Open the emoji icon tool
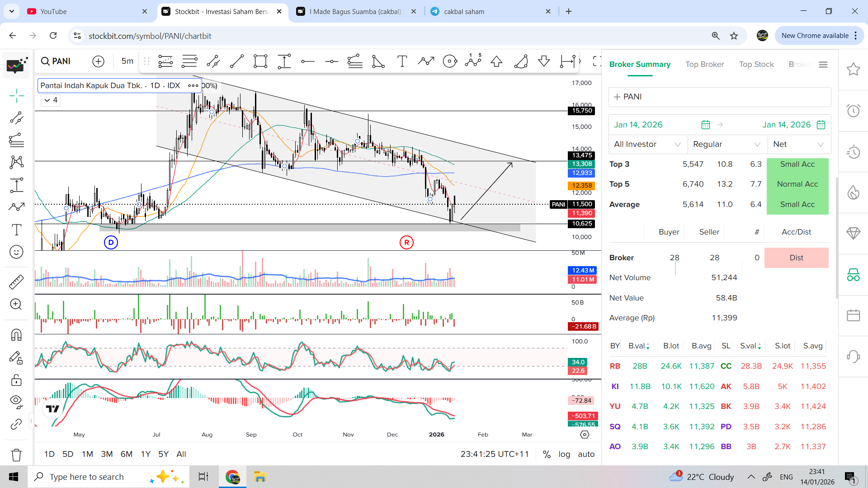Viewport: 868px width, 488px height. click(x=17, y=252)
